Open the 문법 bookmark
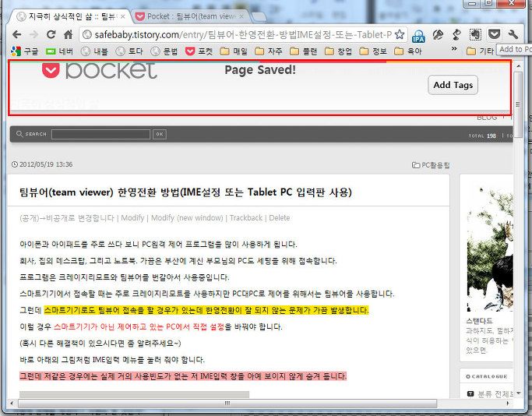 164,51
